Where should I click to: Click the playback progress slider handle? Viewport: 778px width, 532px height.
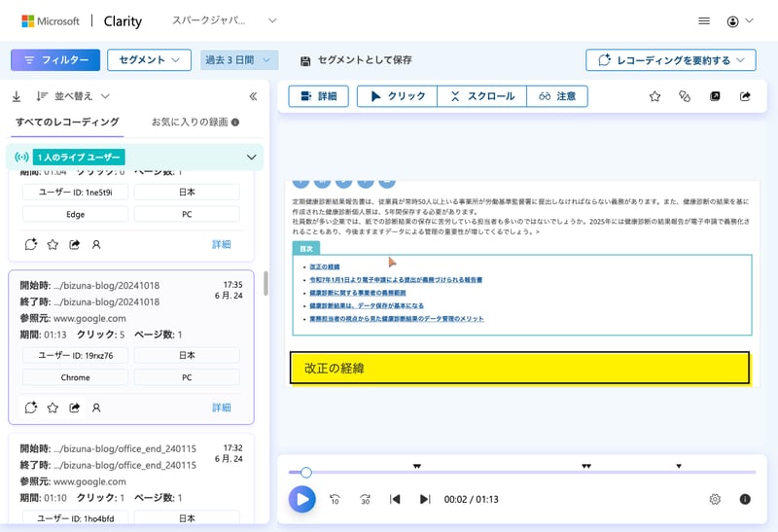coord(306,473)
